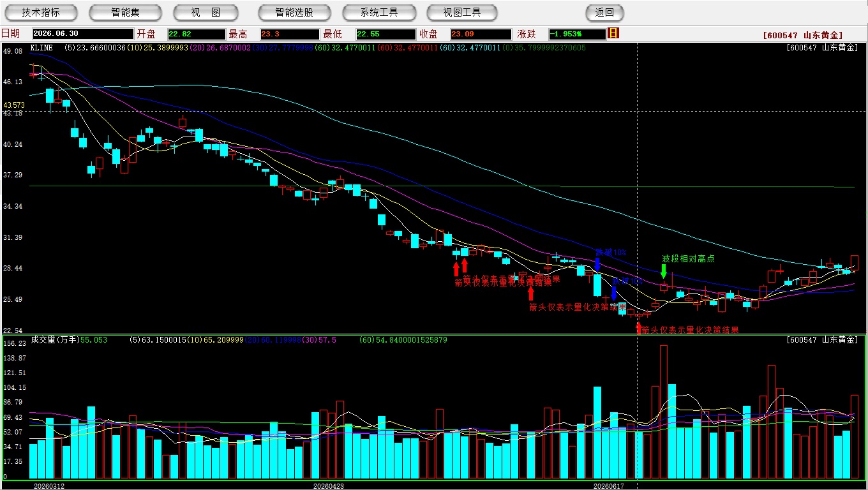The width and height of the screenshot is (868, 490).
Task: Click the date label 20260428
Action: click(329, 486)
